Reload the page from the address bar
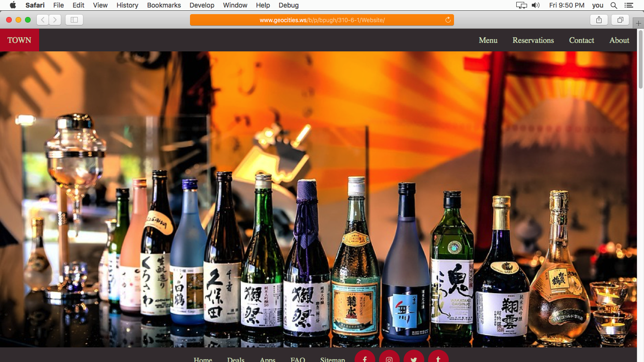Screen dimensions: 644x362 (x=448, y=20)
